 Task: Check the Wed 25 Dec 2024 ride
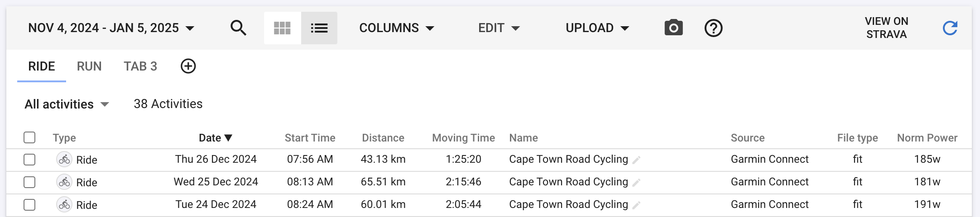pyautogui.click(x=29, y=182)
